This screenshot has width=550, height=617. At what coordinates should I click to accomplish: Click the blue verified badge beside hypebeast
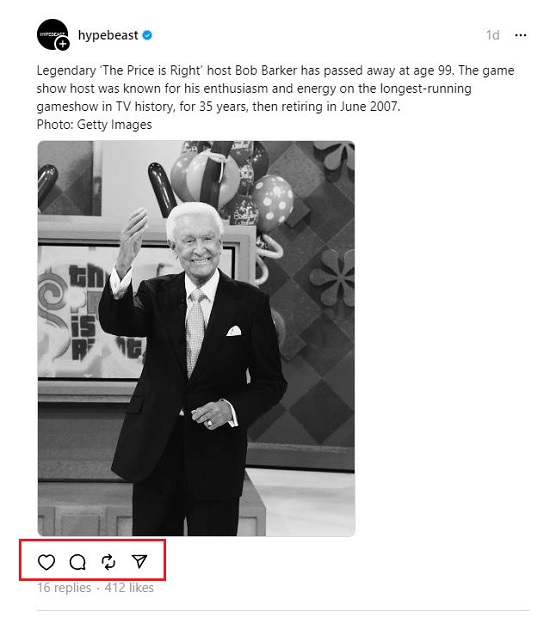(x=147, y=35)
